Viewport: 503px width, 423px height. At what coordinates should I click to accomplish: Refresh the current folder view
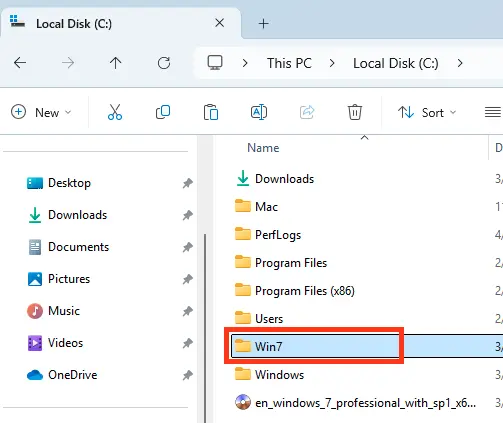[164, 63]
